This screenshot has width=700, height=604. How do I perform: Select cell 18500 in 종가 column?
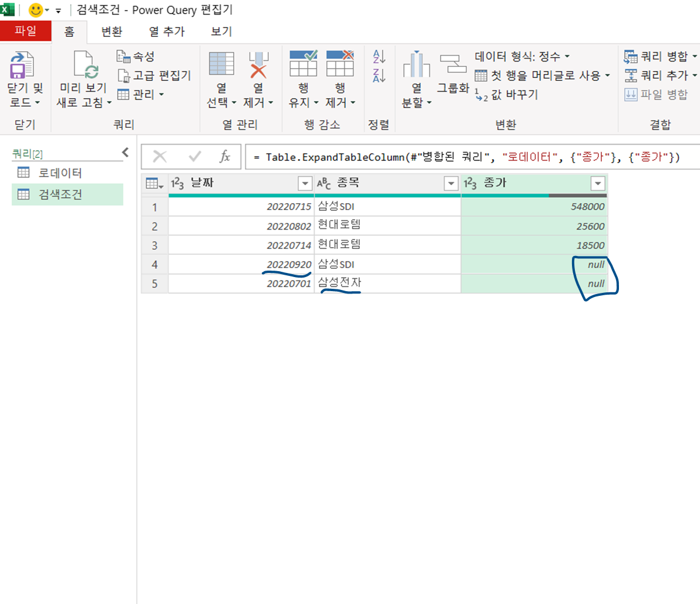(534, 245)
